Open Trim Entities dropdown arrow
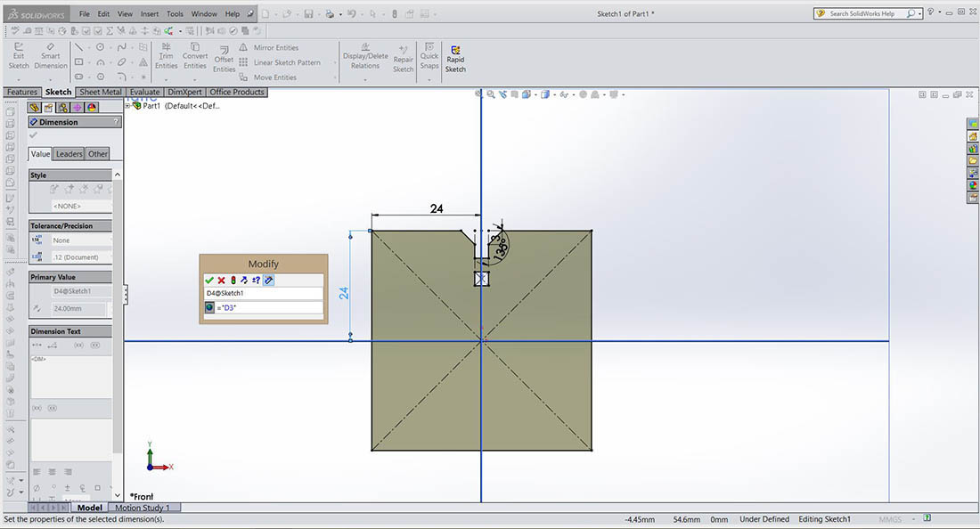This screenshot has height=529, width=980. click(167, 79)
